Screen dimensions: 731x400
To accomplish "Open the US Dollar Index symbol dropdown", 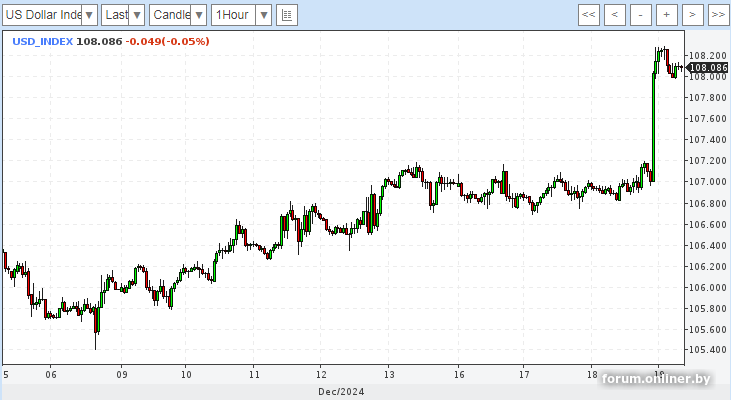I will 50,15.
